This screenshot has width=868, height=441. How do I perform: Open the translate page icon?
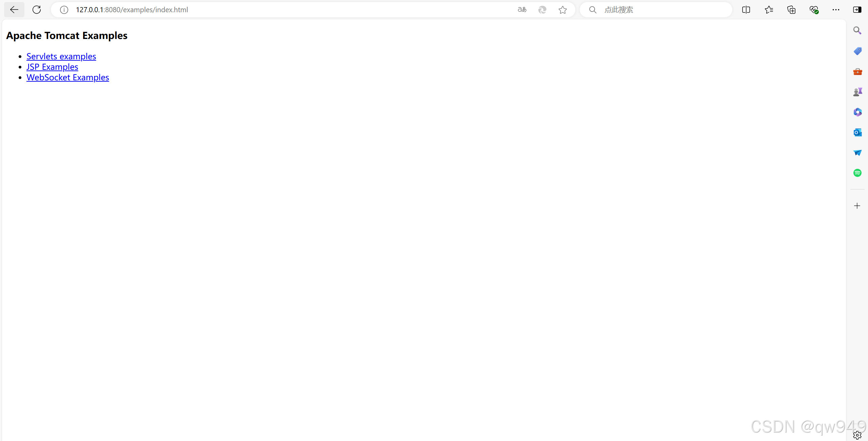522,10
